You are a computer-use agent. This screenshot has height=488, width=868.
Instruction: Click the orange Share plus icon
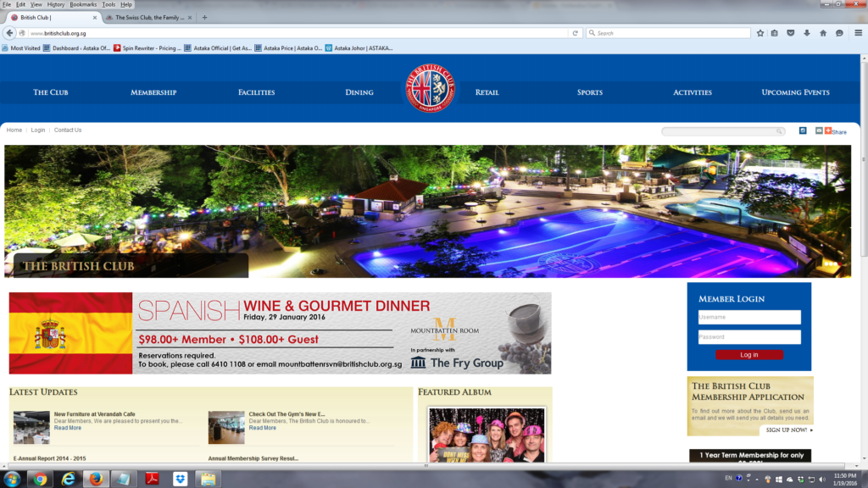pyautogui.click(x=828, y=130)
